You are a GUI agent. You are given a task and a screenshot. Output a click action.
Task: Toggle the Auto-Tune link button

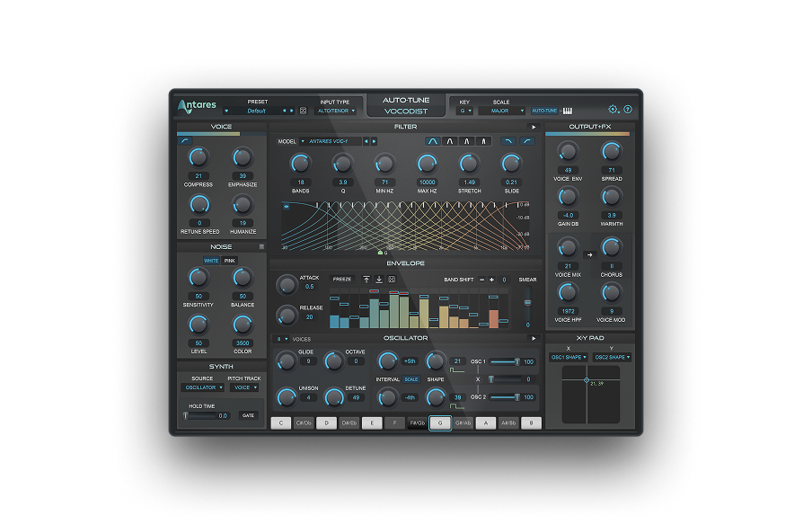point(544,111)
